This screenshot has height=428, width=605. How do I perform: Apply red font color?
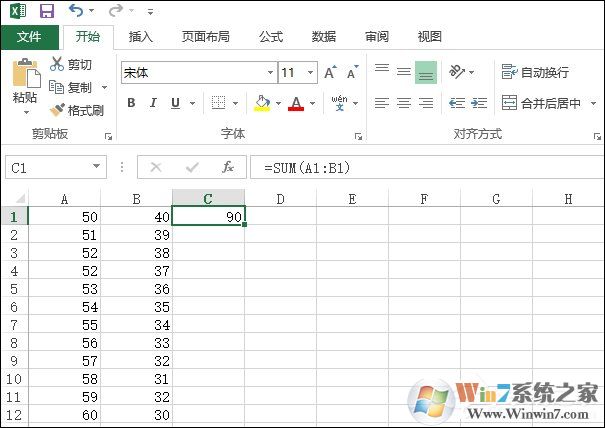click(x=296, y=103)
